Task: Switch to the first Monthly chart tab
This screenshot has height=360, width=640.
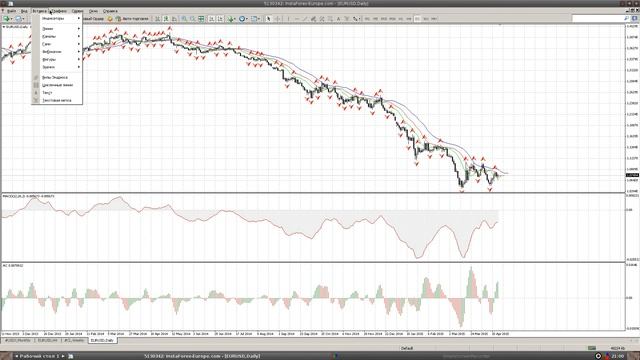Action: (18, 340)
